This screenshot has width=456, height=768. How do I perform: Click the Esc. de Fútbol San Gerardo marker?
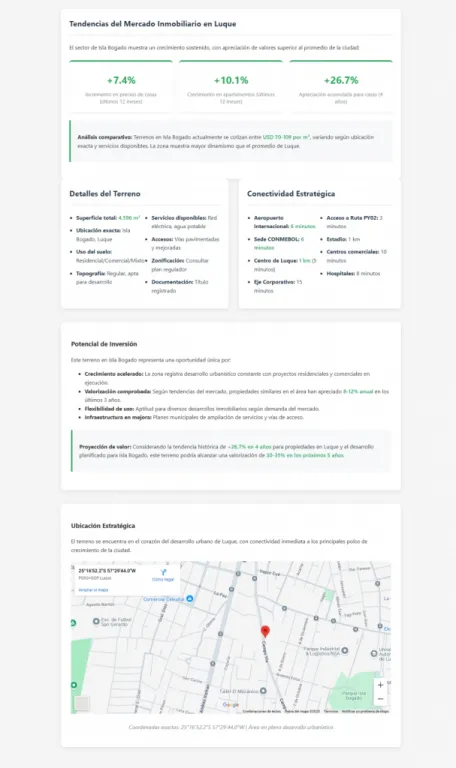(x=96, y=621)
